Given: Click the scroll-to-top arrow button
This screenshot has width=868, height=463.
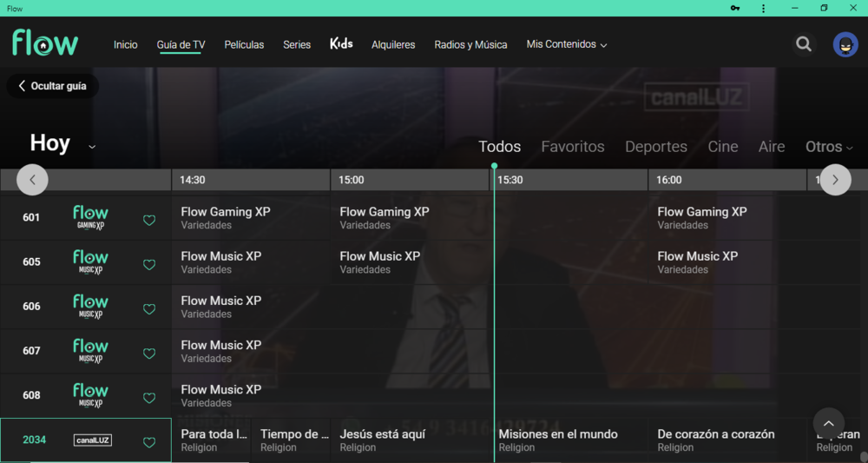Looking at the screenshot, I should [828, 423].
